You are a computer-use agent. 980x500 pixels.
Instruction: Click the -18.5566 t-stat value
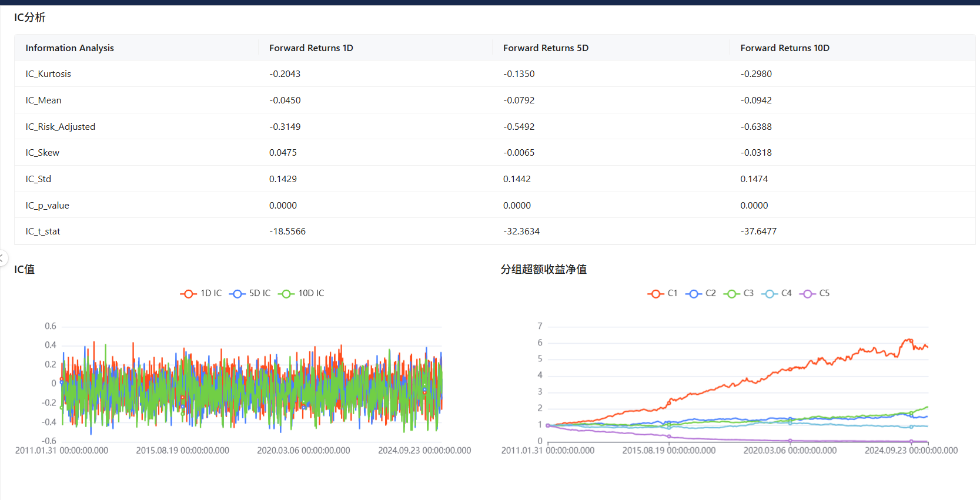287,231
